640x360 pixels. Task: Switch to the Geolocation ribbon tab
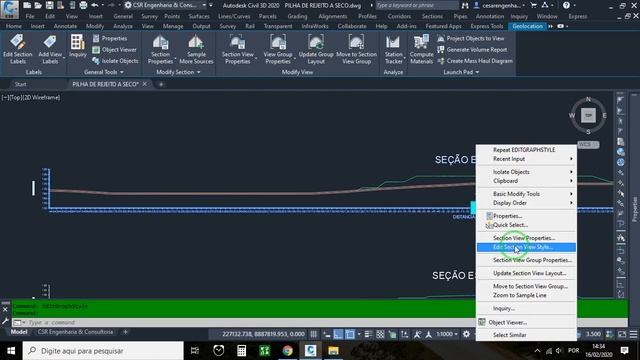[527, 26]
